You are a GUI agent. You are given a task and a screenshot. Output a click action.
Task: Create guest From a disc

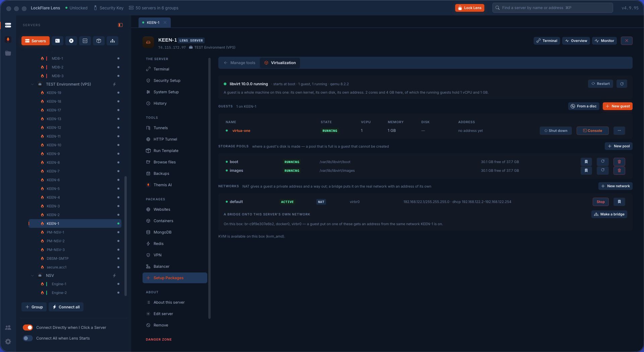[584, 106]
